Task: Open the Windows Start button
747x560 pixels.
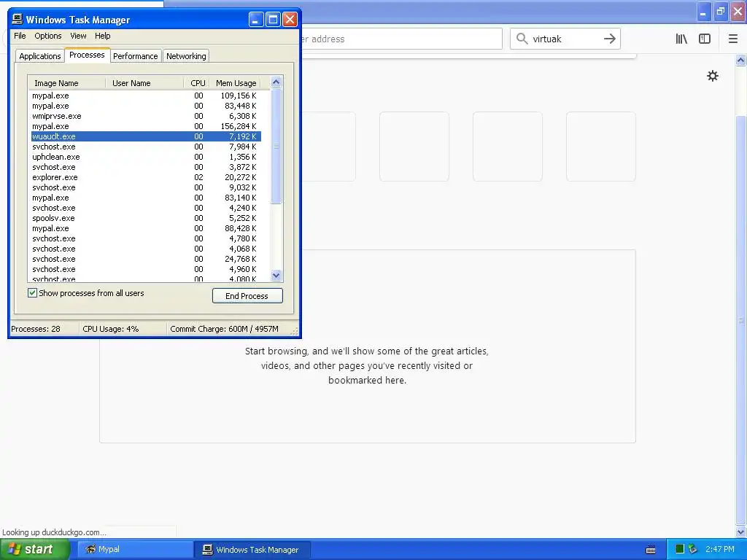Action: click(34, 549)
